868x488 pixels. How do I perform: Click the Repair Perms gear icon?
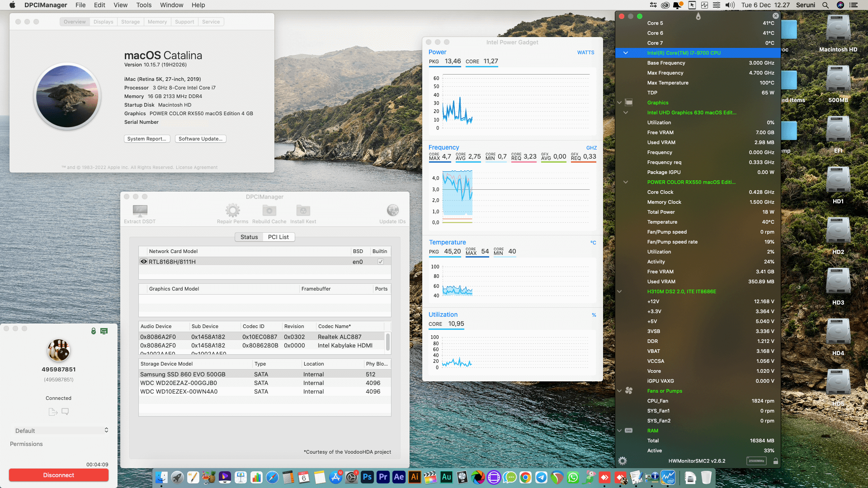click(232, 211)
